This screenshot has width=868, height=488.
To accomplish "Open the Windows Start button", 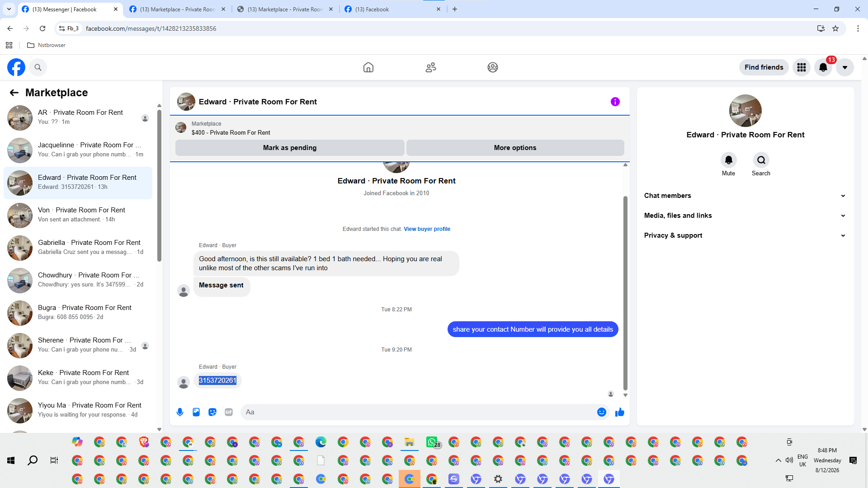I will (x=11, y=460).
